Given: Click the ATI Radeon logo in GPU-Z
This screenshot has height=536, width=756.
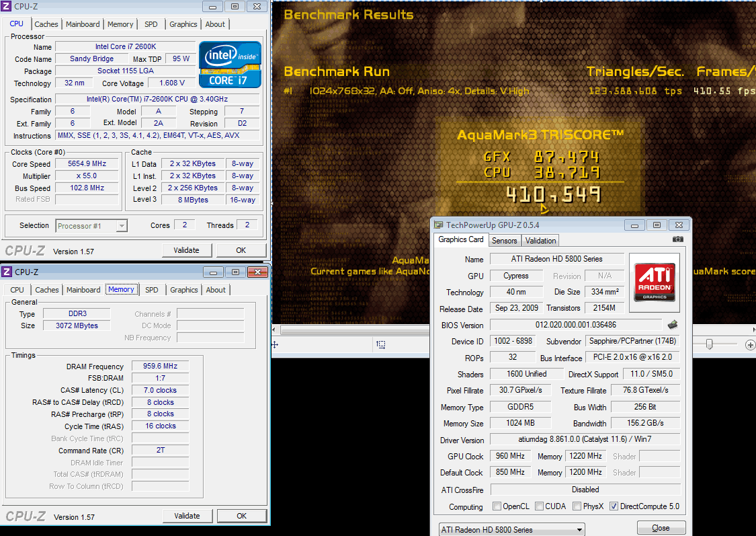Looking at the screenshot, I should pos(655,282).
